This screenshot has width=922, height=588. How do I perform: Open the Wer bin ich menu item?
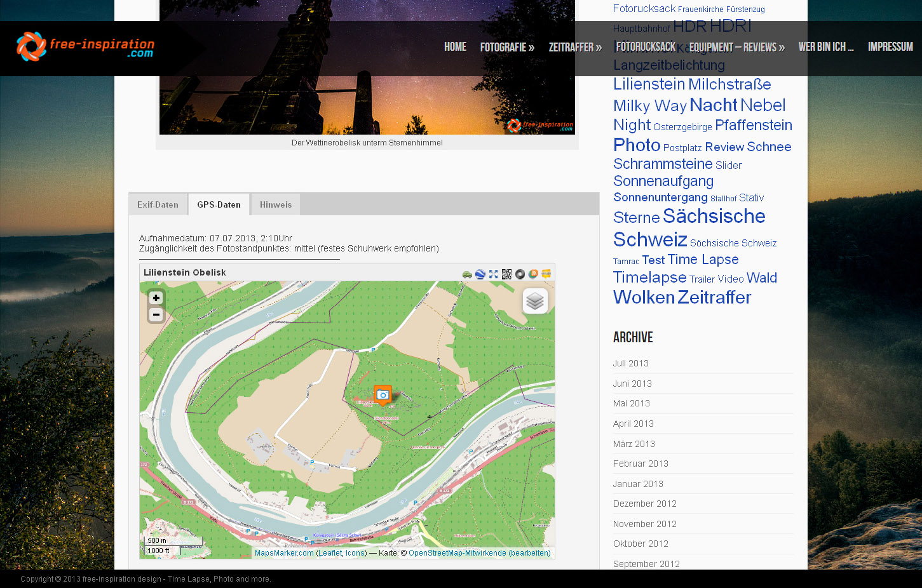click(x=826, y=47)
